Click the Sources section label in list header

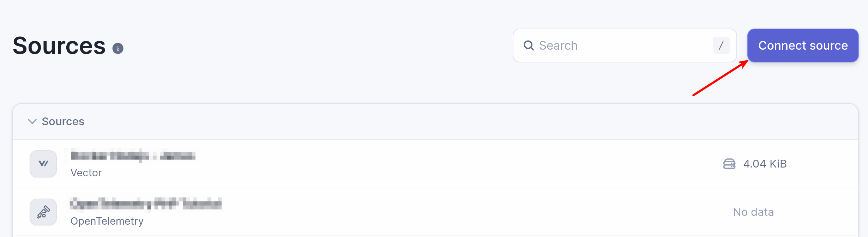(x=63, y=122)
